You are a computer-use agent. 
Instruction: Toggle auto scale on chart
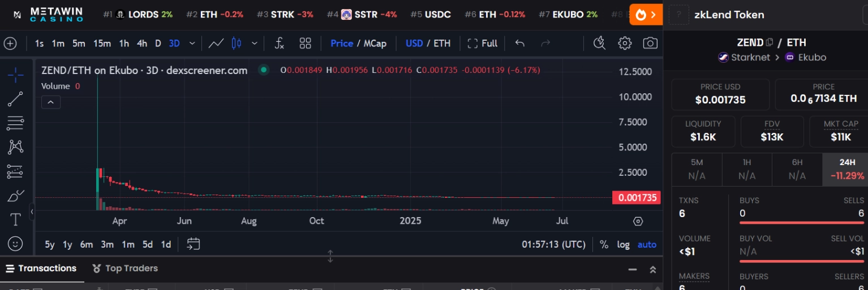click(x=647, y=244)
